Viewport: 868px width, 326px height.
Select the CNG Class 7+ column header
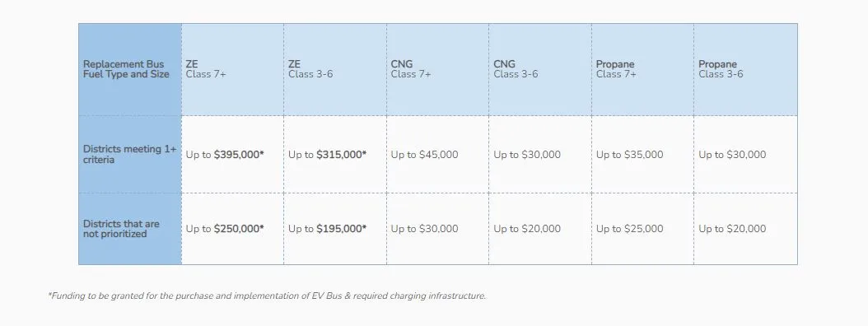411,69
